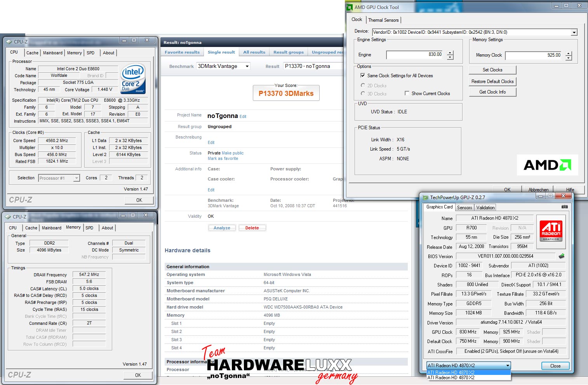Click AMD GPU Clock Tool title bar icon
Viewport: 588px width, 385px height.
point(349,7)
